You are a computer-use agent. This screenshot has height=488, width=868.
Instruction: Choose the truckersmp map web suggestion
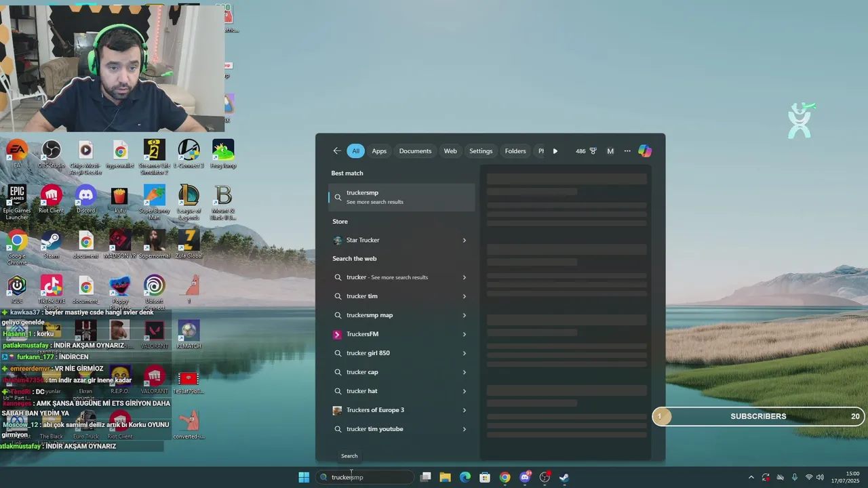tap(401, 315)
